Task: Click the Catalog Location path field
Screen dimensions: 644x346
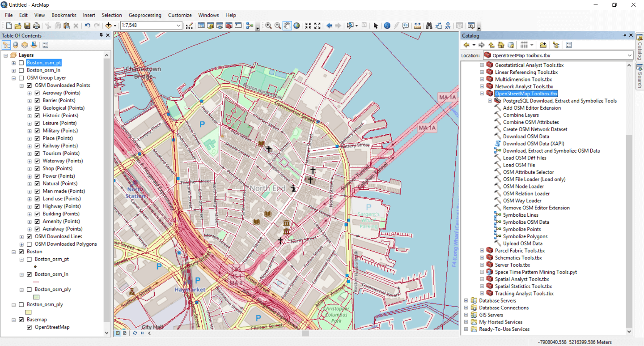Action: (x=554, y=56)
